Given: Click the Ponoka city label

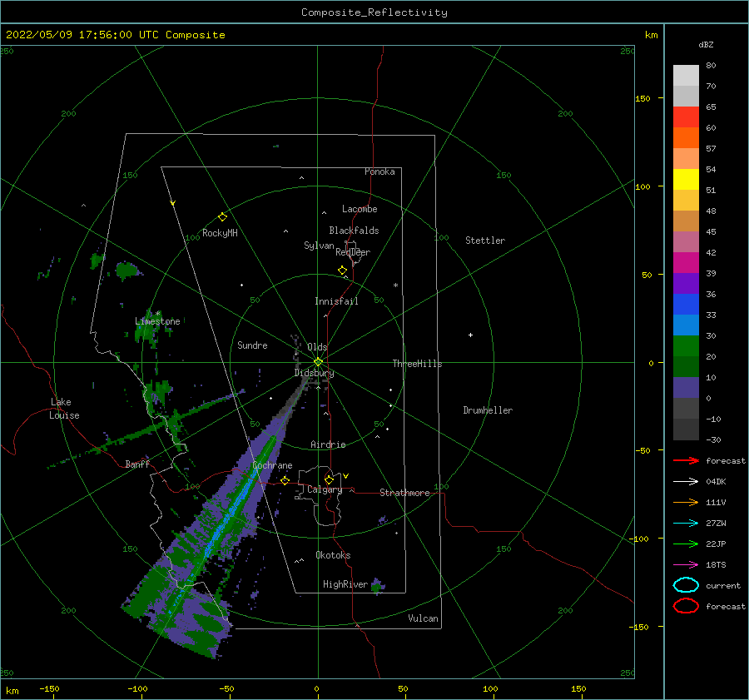Looking at the screenshot, I should [379, 171].
